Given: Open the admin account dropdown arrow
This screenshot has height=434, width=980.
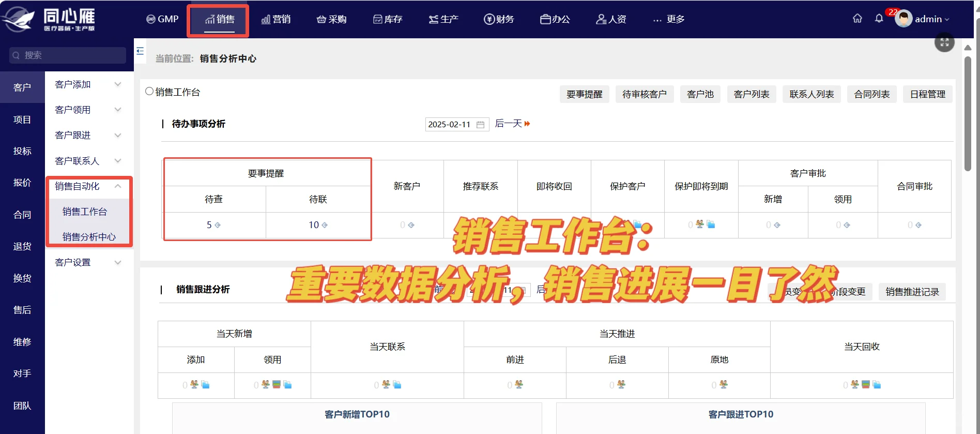Looking at the screenshot, I should pyautogui.click(x=947, y=20).
